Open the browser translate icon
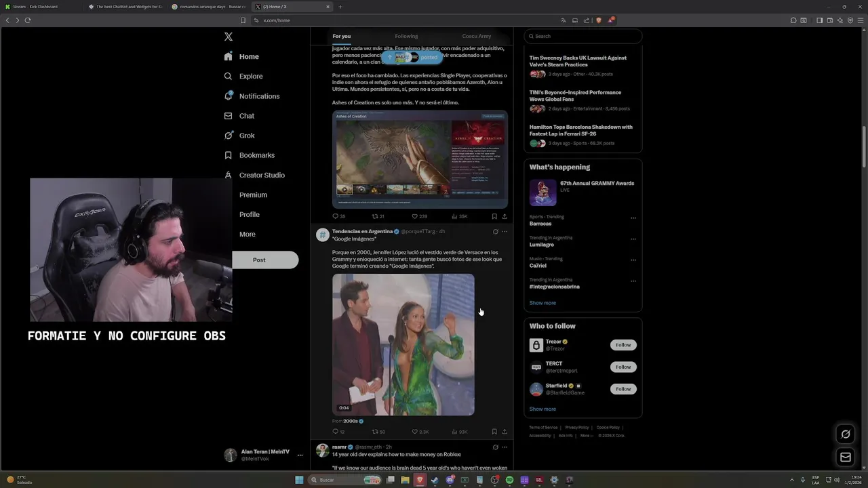Viewport: 868px width, 488px height. pyautogui.click(x=563, y=20)
